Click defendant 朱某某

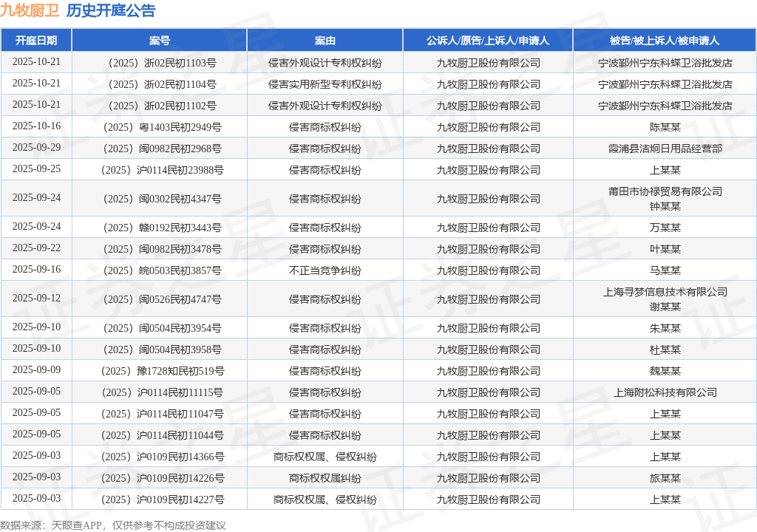click(665, 328)
